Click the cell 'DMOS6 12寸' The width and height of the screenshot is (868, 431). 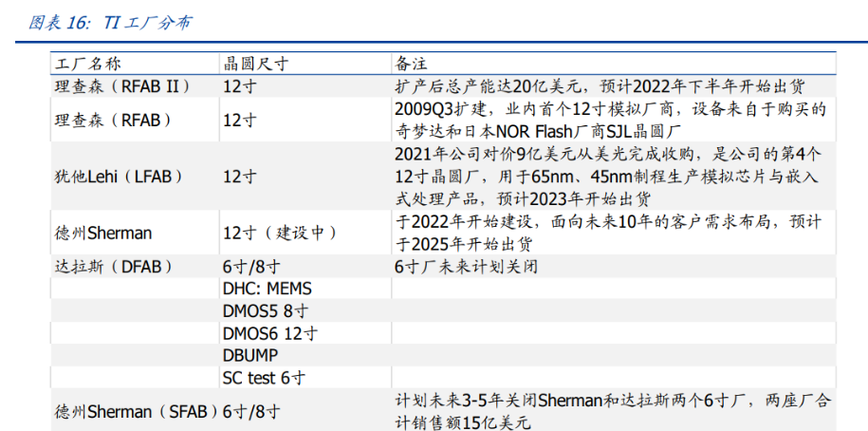(x=270, y=333)
